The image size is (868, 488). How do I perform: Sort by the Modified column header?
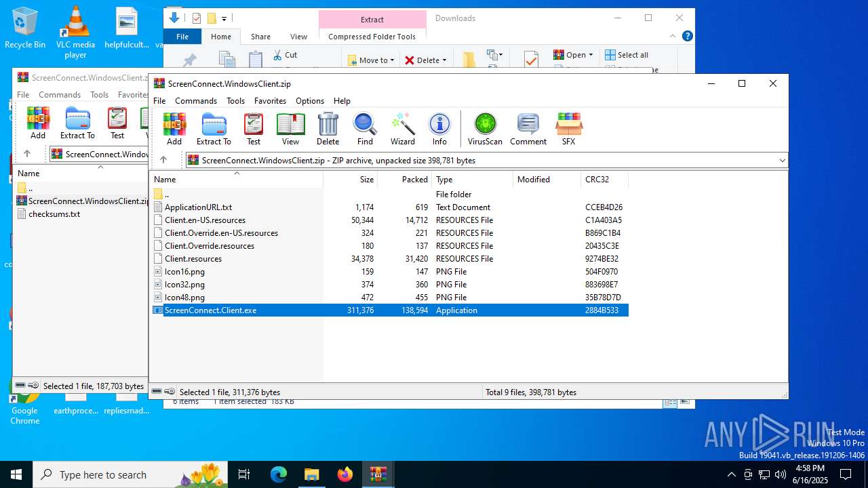pos(547,180)
